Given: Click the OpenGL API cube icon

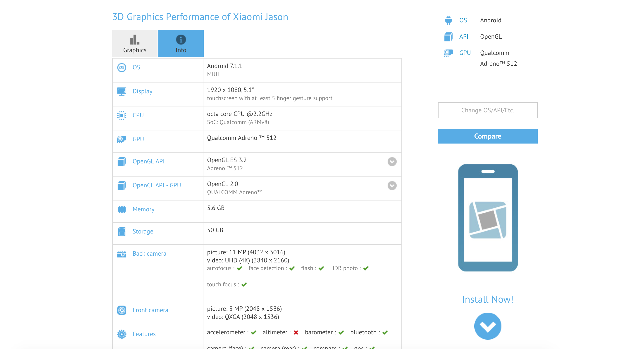Looking at the screenshot, I should point(122,162).
